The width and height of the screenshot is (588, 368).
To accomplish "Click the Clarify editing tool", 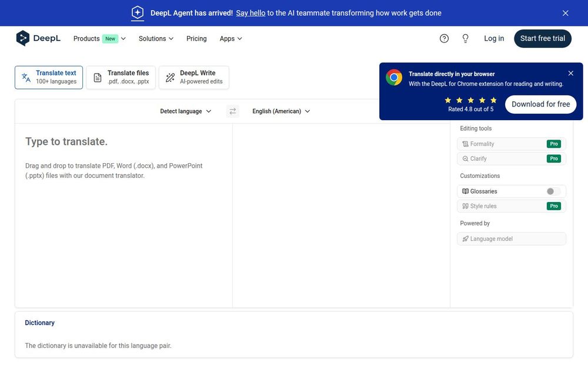I will tap(512, 158).
